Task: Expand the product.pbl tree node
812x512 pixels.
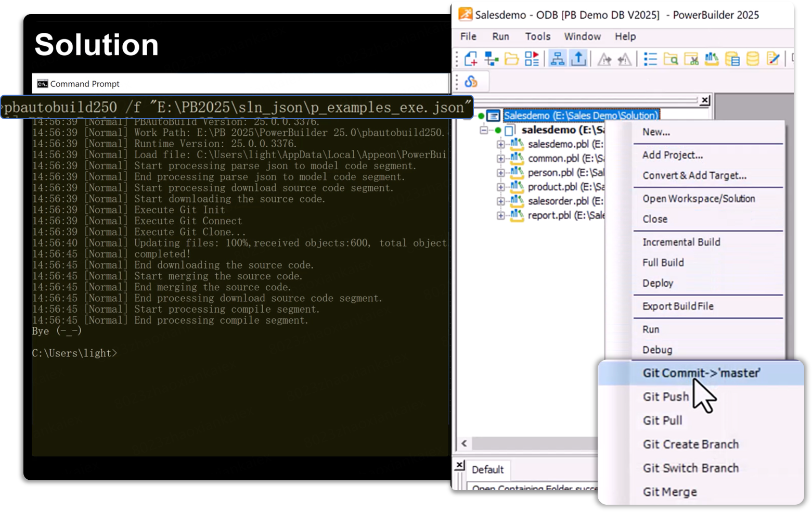Action: (x=500, y=187)
